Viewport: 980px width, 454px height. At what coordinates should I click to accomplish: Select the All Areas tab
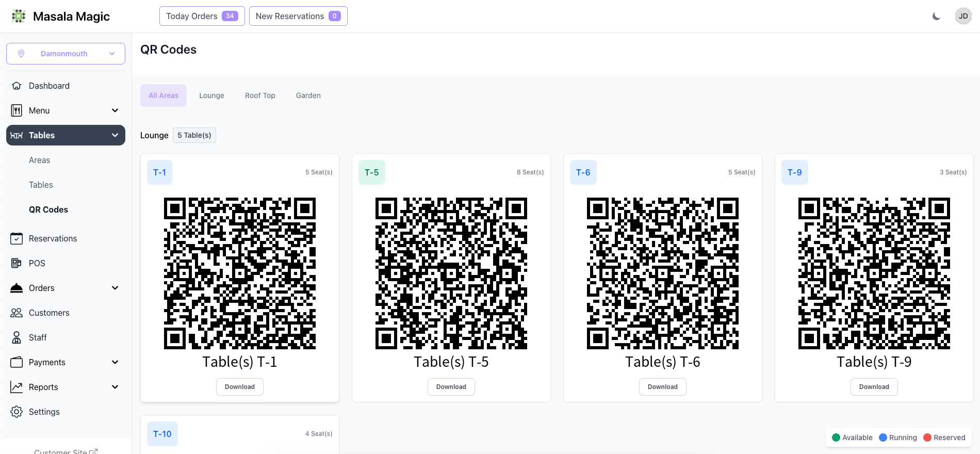164,95
